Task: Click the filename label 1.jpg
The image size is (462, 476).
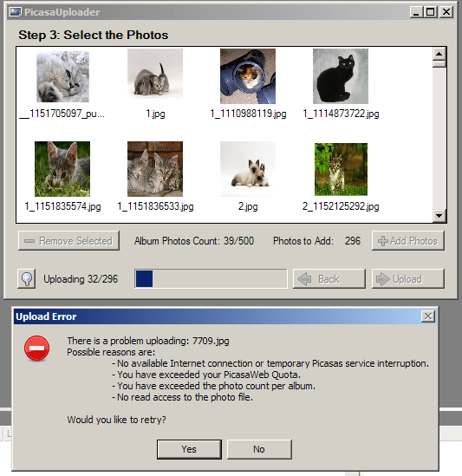Action: (155, 114)
